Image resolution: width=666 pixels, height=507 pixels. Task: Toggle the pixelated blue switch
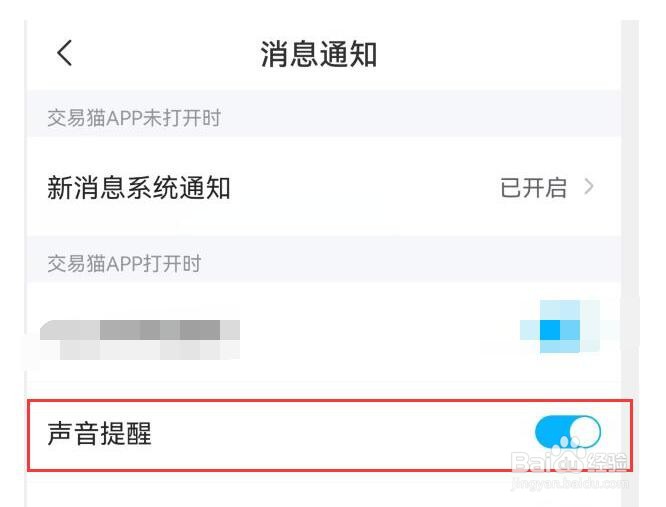coord(560,327)
